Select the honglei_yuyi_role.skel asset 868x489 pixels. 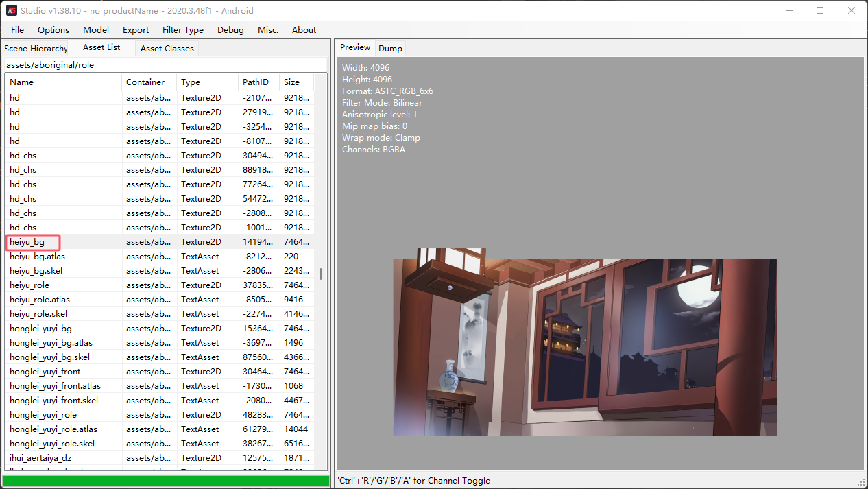click(x=160, y=444)
